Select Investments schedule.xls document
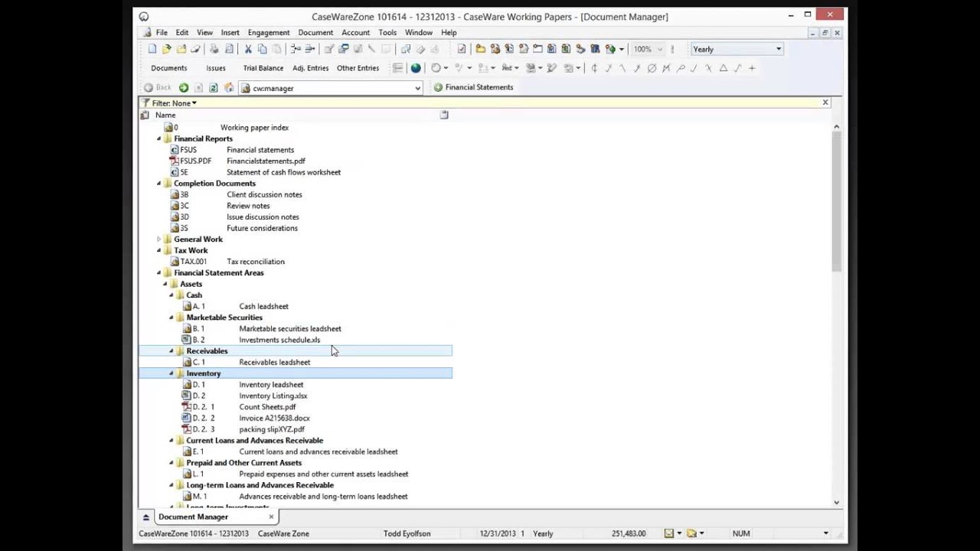 (279, 341)
